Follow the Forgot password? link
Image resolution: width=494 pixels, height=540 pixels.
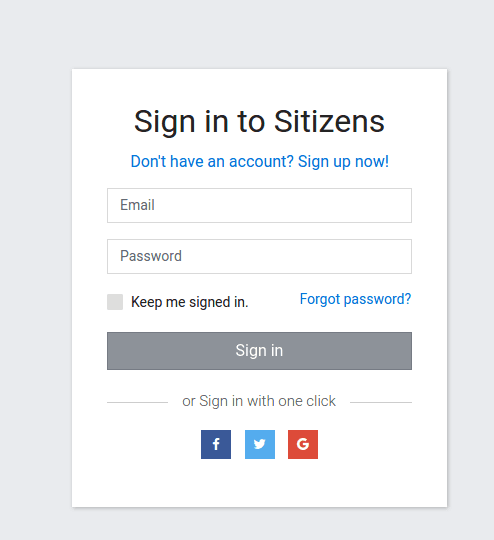coord(356,299)
